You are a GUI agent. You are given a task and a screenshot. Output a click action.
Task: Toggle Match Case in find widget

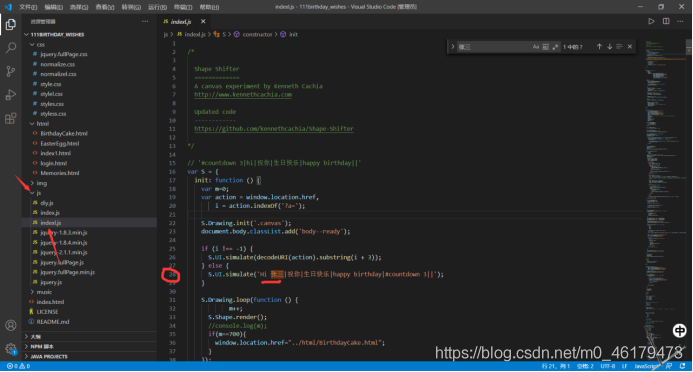pyautogui.click(x=536, y=46)
